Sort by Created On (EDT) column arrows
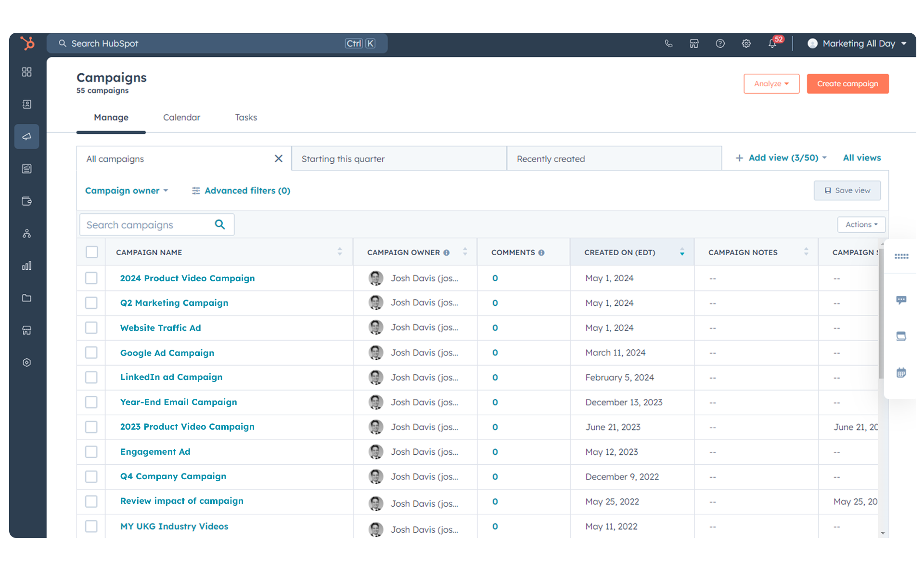The image size is (924, 578). [682, 252]
